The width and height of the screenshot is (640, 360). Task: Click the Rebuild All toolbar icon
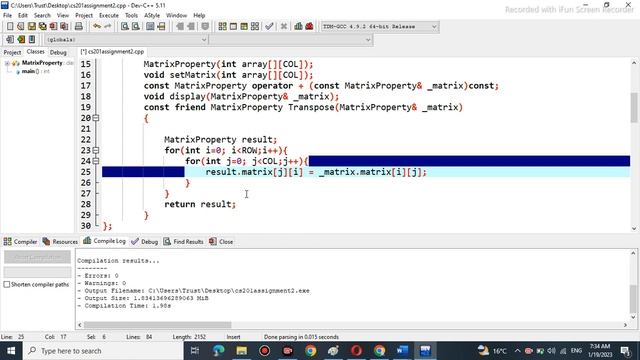pyautogui.click(x=255, y=27)
